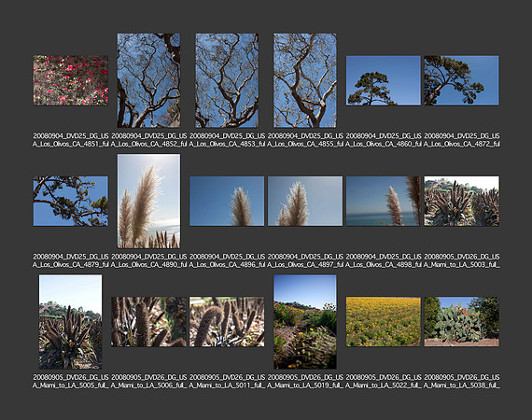Click filename ending Miami_to_LA_5011
This screenshot has width=532, height=420.
227,382
